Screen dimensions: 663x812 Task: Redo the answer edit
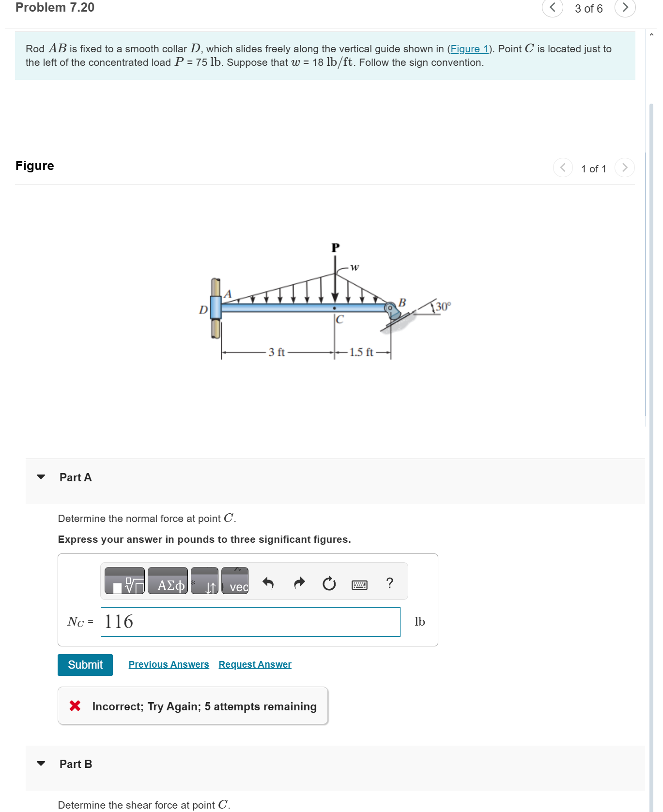click(300, 582)
